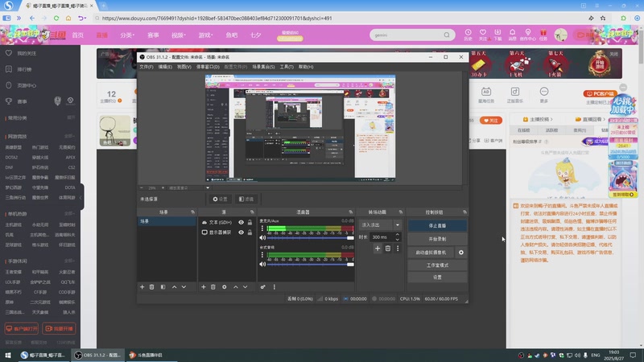This screenshot has height=362, width=644.
Task: Open Douyu tasks gift icon
Action: tap(543, 35)
